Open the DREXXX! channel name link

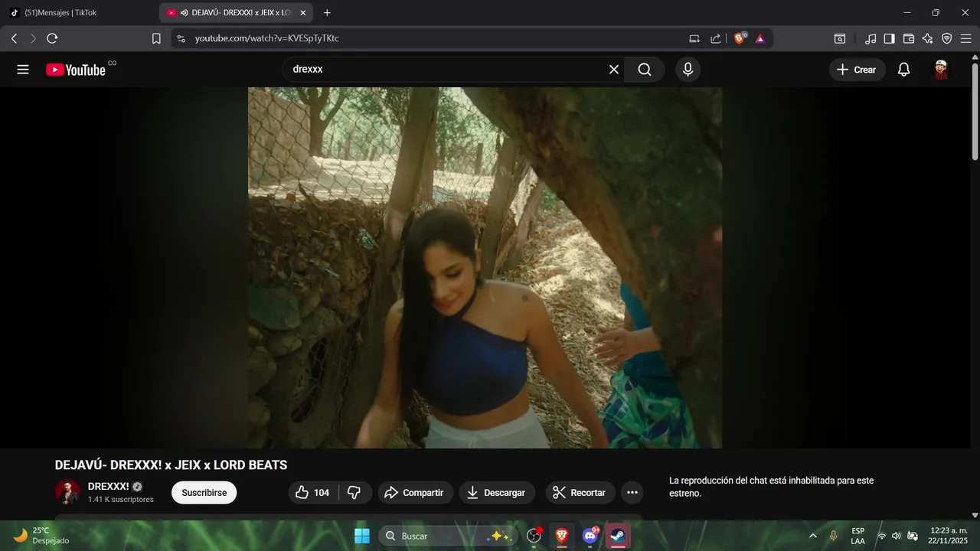(109, 487)
